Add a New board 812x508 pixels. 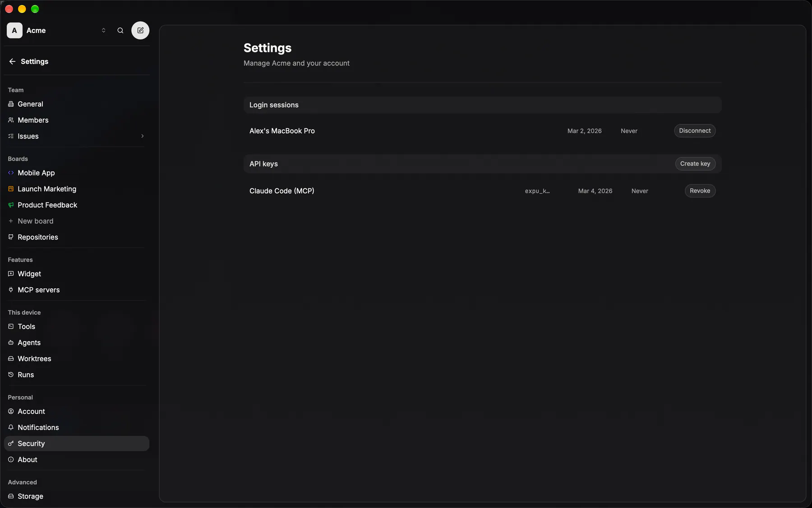click(77, 221)
